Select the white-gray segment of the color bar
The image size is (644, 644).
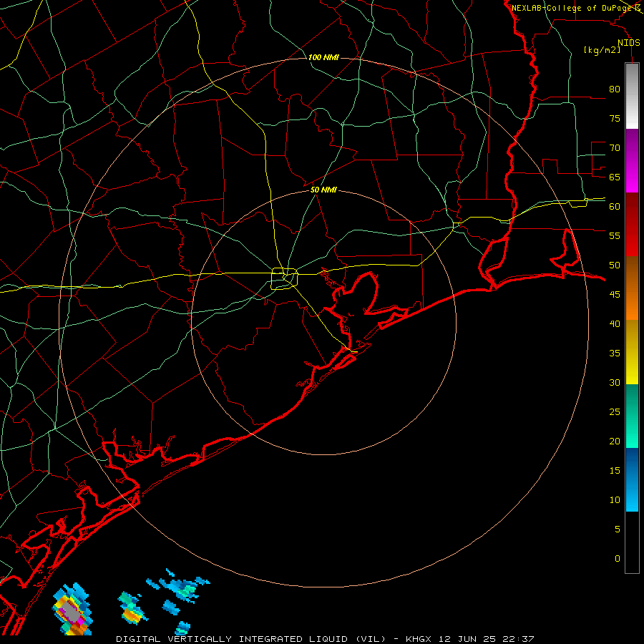(x=632, y=96)
